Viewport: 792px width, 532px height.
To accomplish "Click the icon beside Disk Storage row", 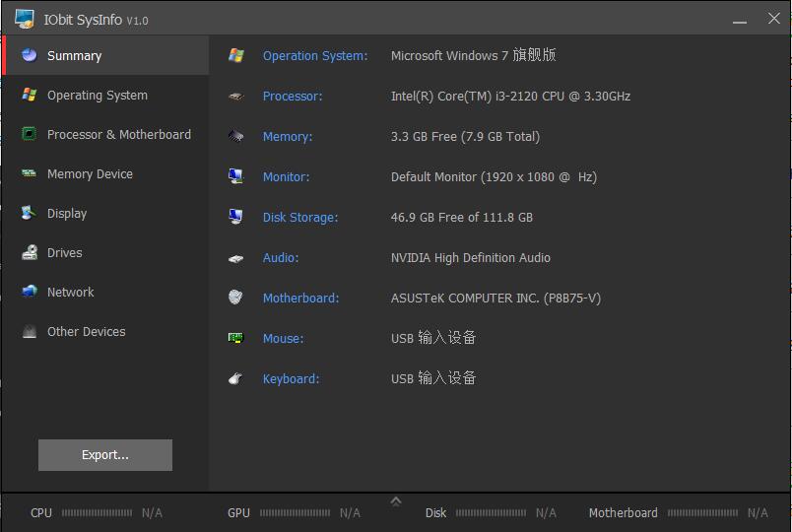I will click(235, 217).
